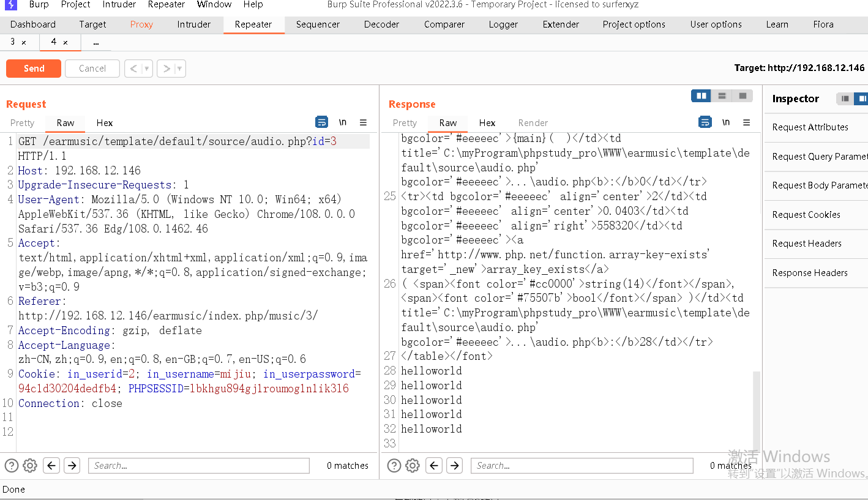
Task: Expand Response Headers in Inspector
Action: [x=816, y=273]
